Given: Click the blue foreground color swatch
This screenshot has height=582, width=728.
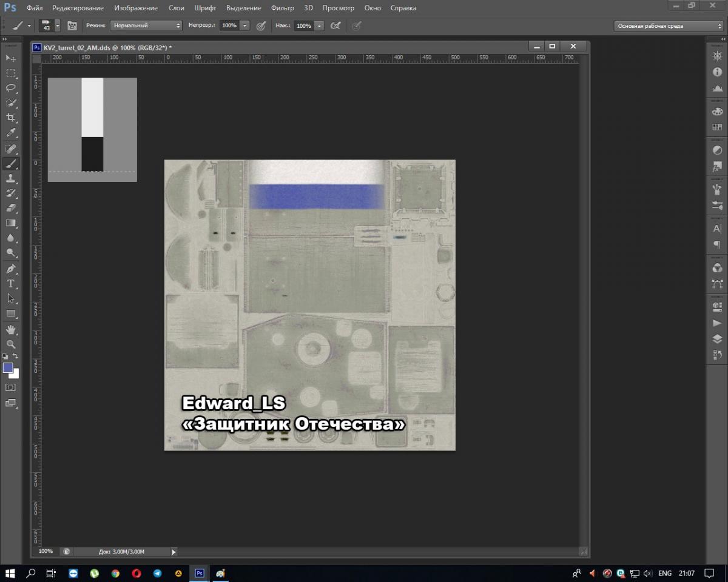Looking at the screenshot, I should (x=8, y=367).
